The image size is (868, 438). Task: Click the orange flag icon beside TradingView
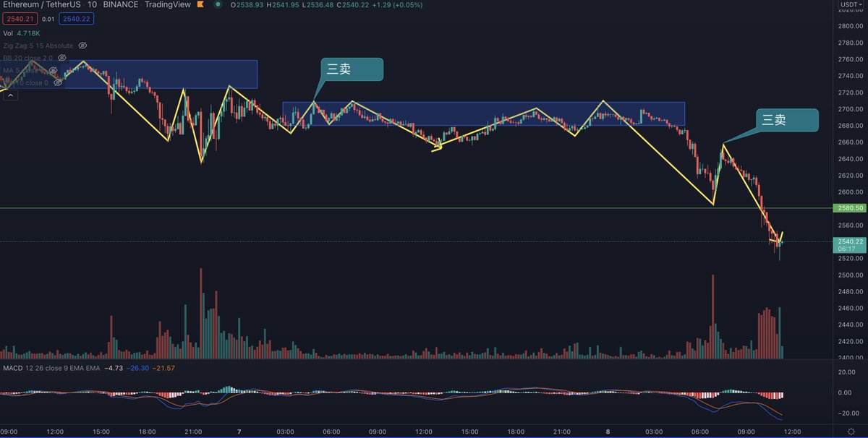(200, 4)
